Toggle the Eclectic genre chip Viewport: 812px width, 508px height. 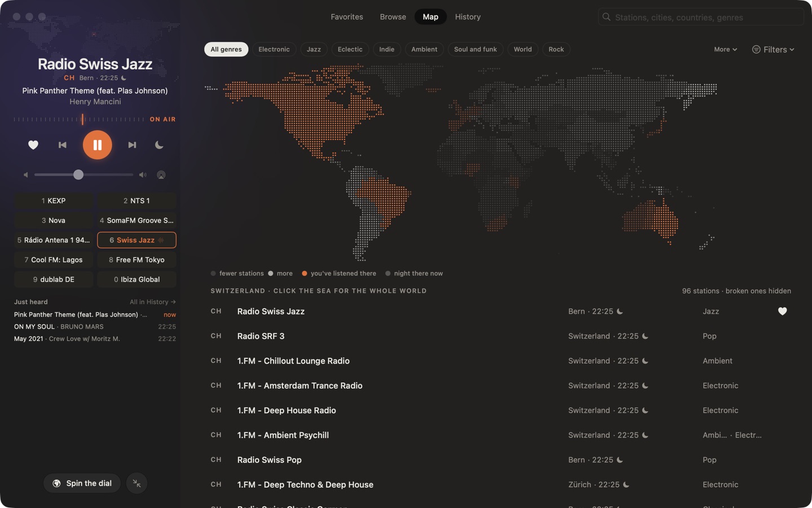pyautogui.click(x=350, y=49)
